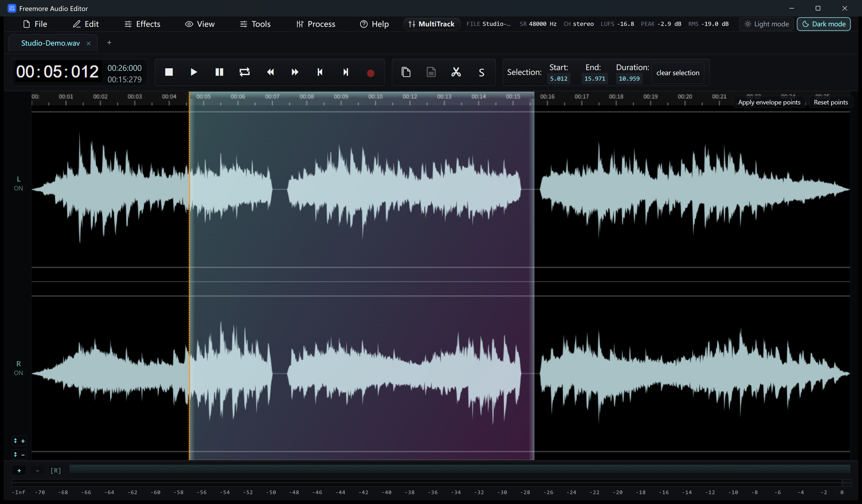Viewport: 862px width, 504px height.
Task: Start recording with the red record icon
Action: tap(370, 73)
